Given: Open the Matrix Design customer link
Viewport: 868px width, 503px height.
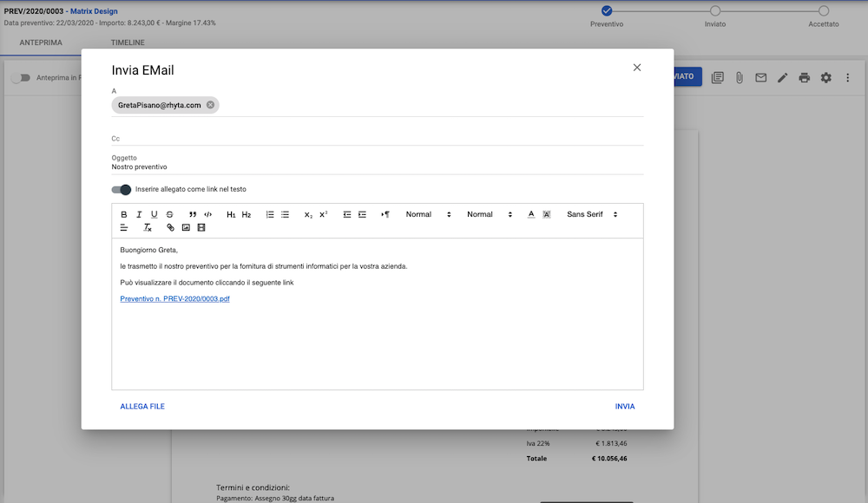Looking at the screenshot, I should point(94,11).
